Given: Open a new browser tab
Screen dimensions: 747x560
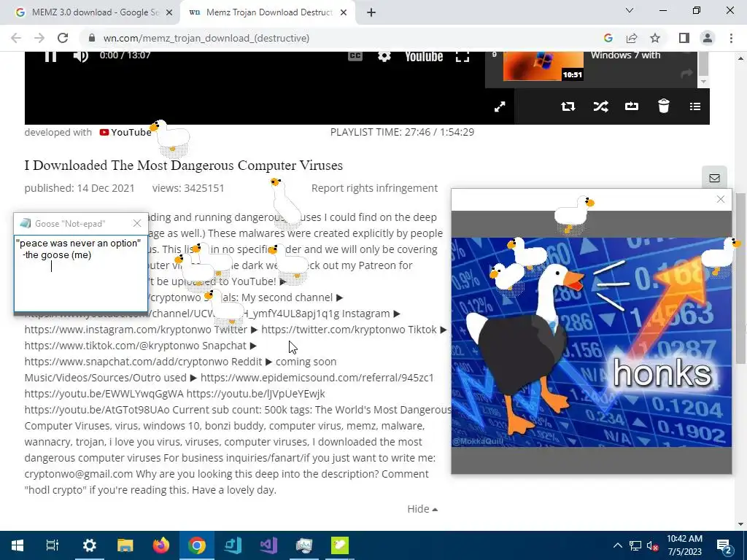Looking at the screenshot, I should click(x=371, y=12).
